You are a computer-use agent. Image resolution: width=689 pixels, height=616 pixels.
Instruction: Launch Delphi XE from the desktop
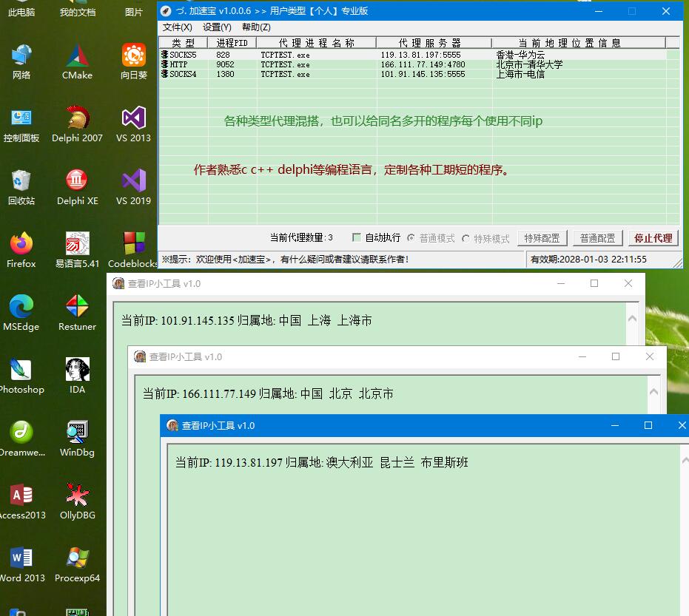click(77, 188)
